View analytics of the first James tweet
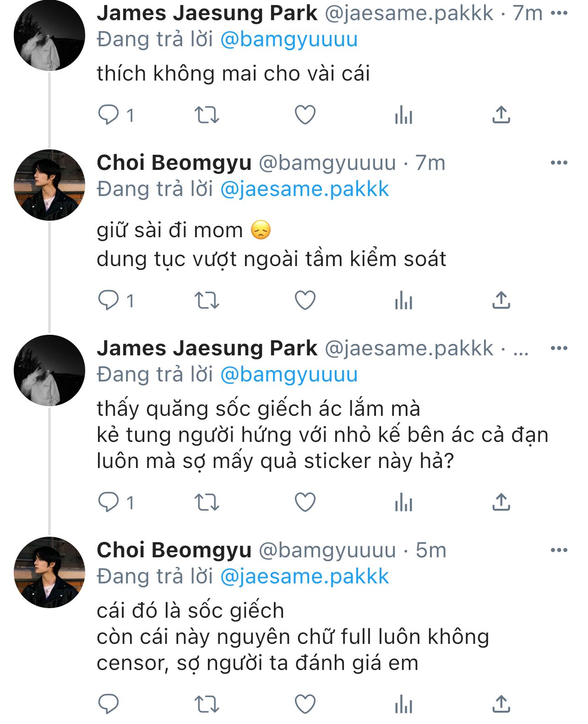Viewport: 588px width, 724px height. 403,115
